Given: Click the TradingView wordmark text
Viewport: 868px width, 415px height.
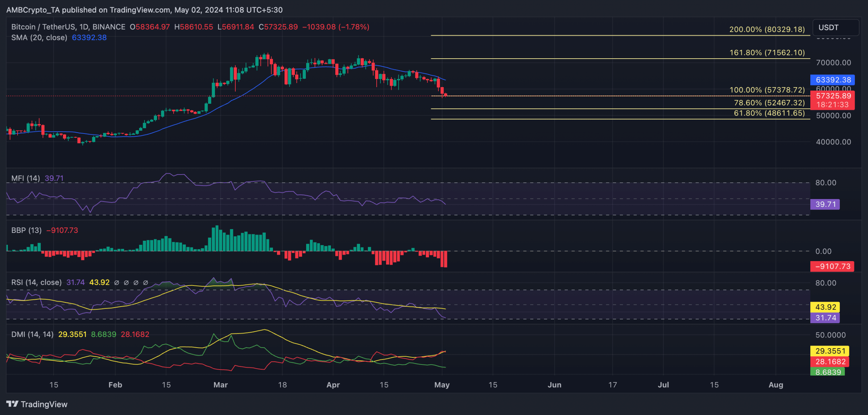Looking at the screenshot, I should 44,404.
